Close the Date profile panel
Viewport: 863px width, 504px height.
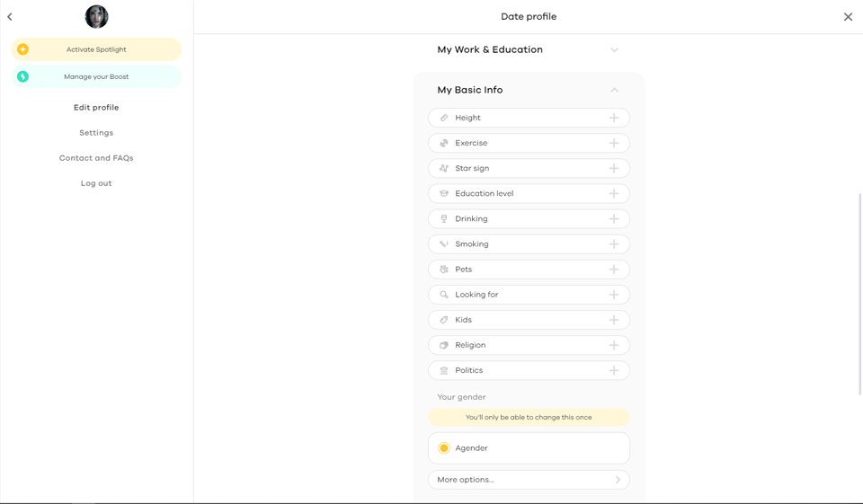[848, 17]
